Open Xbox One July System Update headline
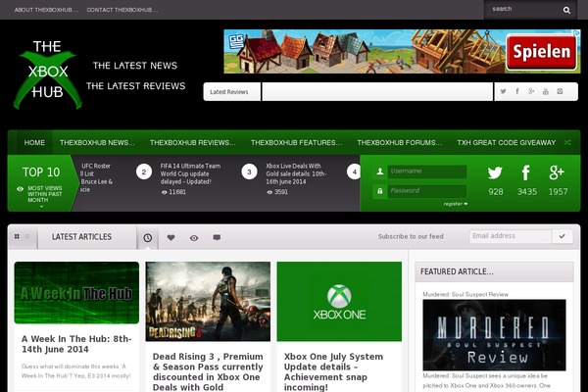Screen dimensions: 588x392 pos(333,371)
